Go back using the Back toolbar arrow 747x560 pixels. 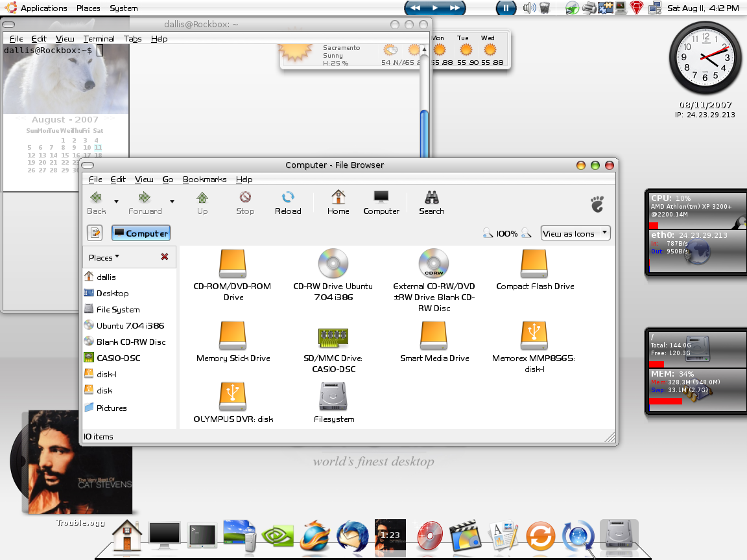point(96,197)
